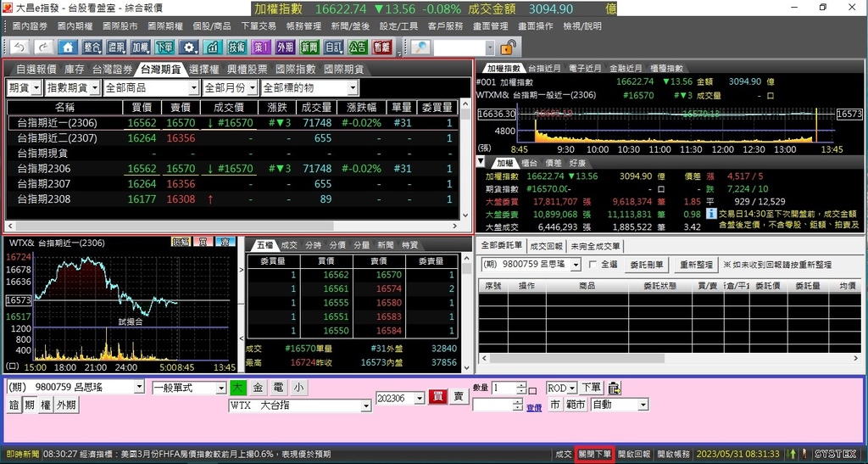
Task: Open the 國內證券 menu
Action: (30, 26)
